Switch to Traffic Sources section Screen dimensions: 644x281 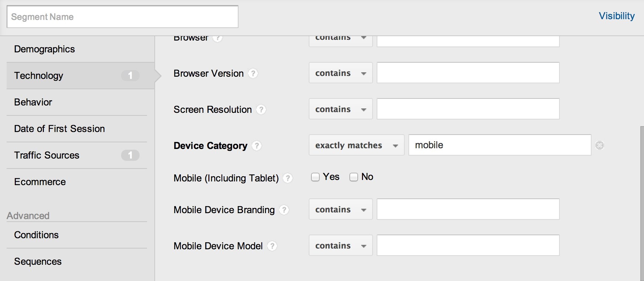47,155
